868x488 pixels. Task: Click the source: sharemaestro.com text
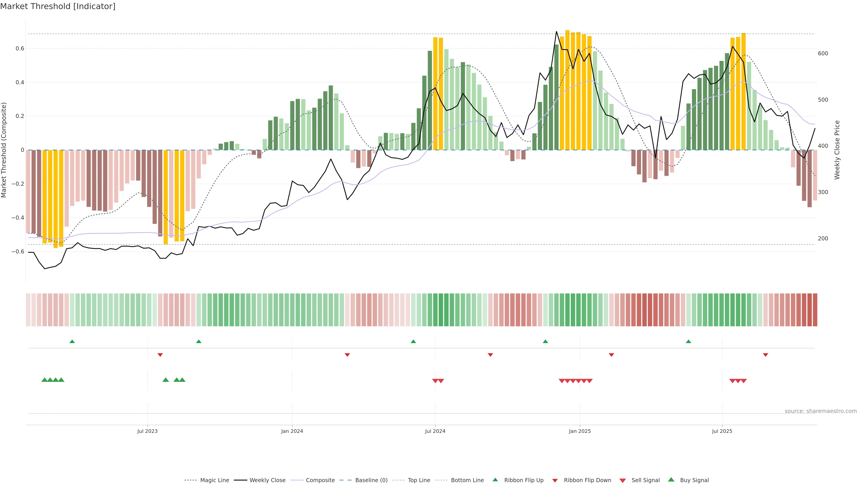point(821,411)
